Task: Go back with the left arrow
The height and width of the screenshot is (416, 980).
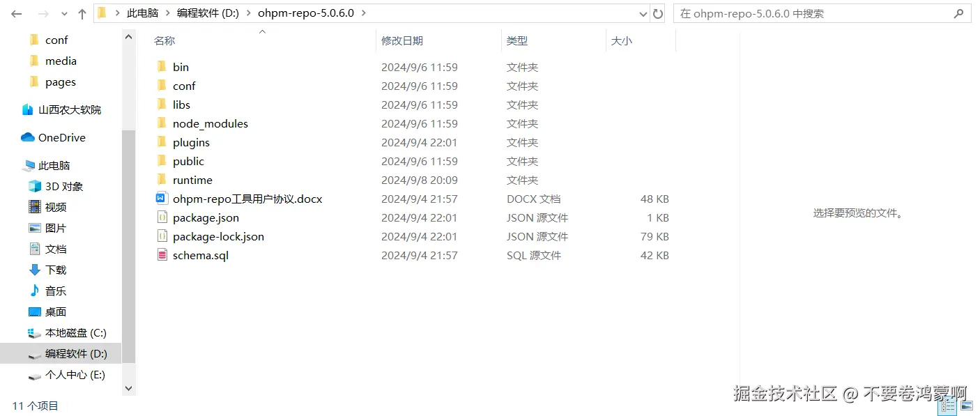Action: [17, 13]
